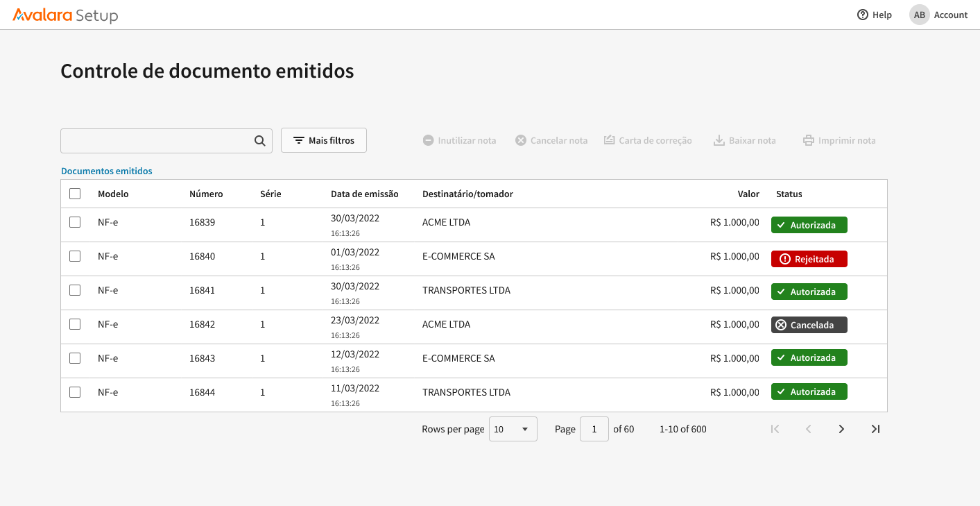
Task: Jump to last page arrow
Action: tap(875, 429)
